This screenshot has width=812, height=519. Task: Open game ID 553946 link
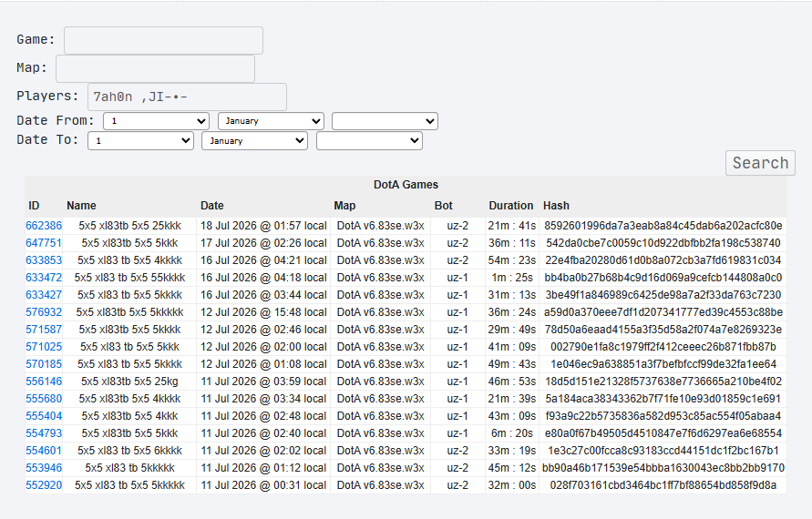(x=44, y=468)
